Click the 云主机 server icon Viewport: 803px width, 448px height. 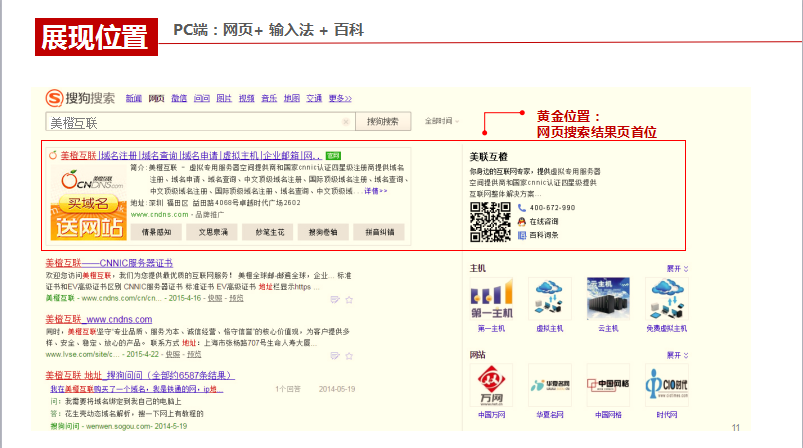(x=608, y=299)
